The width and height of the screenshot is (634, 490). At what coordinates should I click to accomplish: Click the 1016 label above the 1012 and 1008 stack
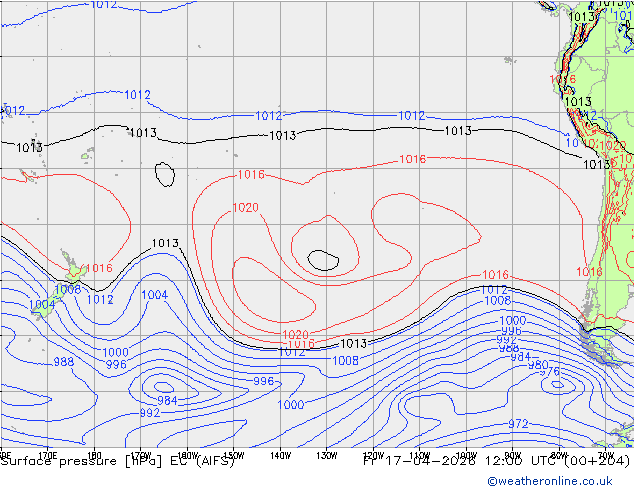click(495, 275)
